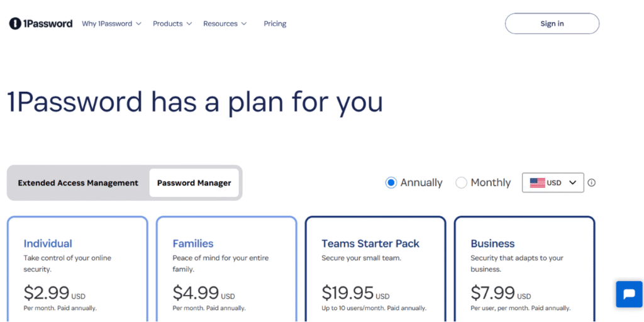
Task: Go to the Pricing page
Action: click(275, 24)
